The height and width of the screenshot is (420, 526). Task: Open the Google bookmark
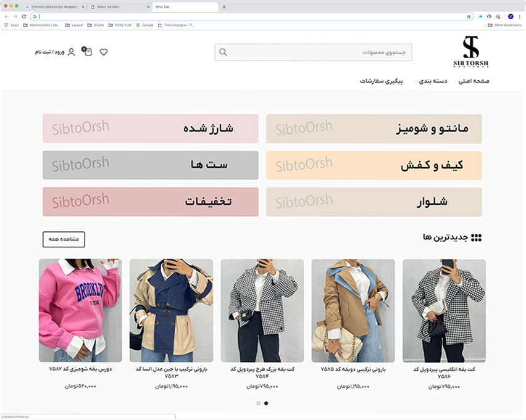[145, 25]
